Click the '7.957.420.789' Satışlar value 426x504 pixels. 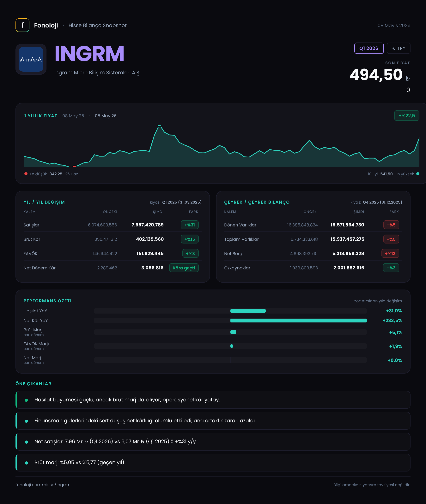[x=148, y=225]
